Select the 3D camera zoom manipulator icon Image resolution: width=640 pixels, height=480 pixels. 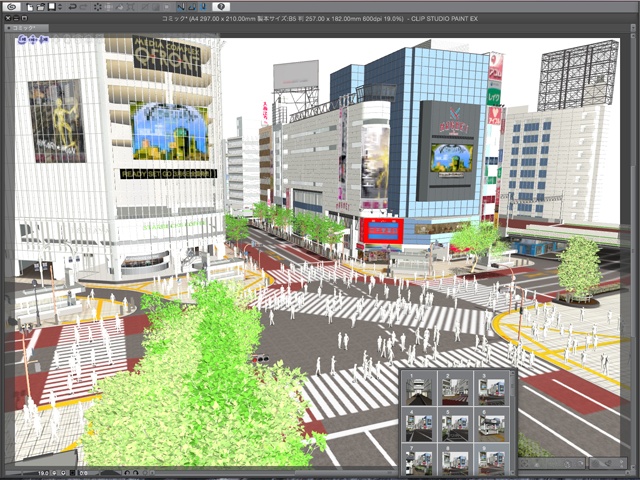pos(44,40)
